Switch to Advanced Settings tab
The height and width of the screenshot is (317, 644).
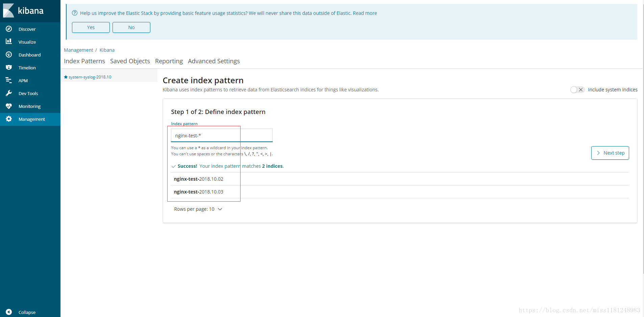214,61
